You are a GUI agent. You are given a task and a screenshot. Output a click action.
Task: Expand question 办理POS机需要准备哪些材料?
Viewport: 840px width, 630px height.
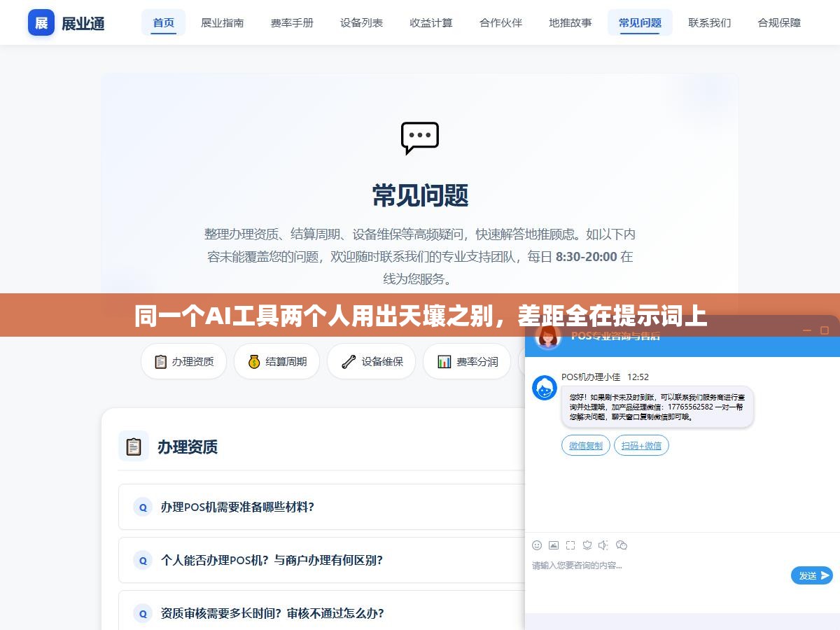(321, 507)
